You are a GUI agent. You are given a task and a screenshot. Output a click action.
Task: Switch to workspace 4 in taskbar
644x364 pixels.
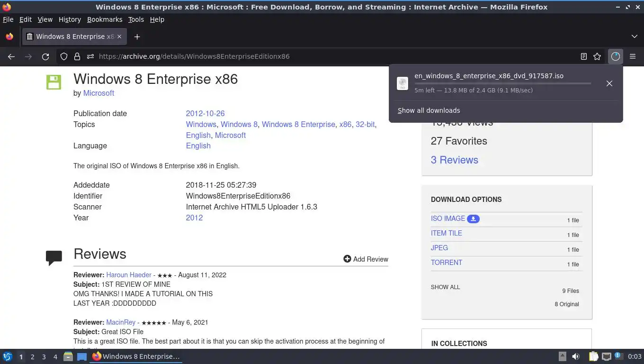pos(55,357)
